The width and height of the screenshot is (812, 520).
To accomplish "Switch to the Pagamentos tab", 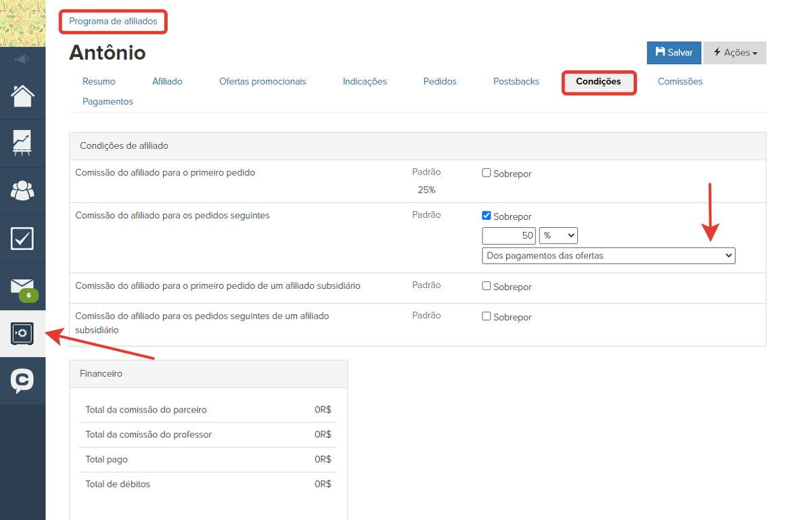I will click(x=108, y=102).
